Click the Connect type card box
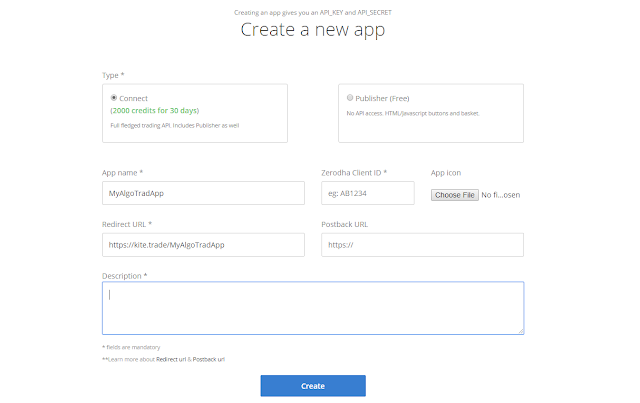640x403 pixels. click(x=195, y=113)
